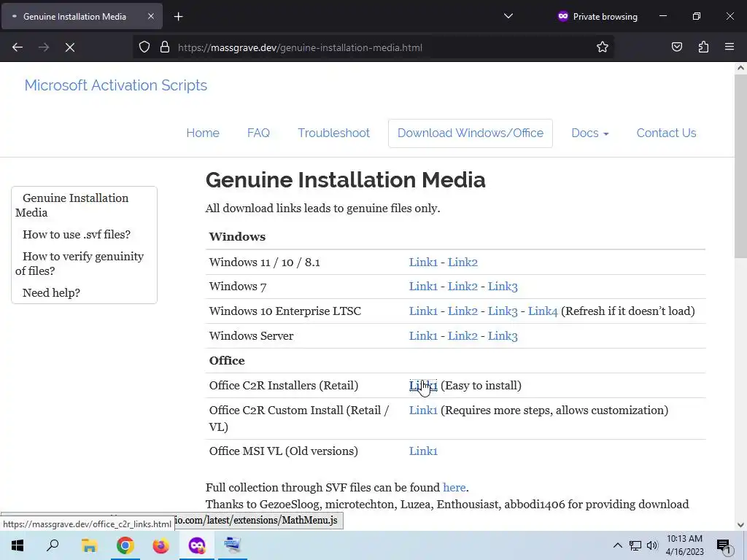Click the Private browsing indicator
The height and width of the screenshot is (560, 747).
tap(597, 17)
